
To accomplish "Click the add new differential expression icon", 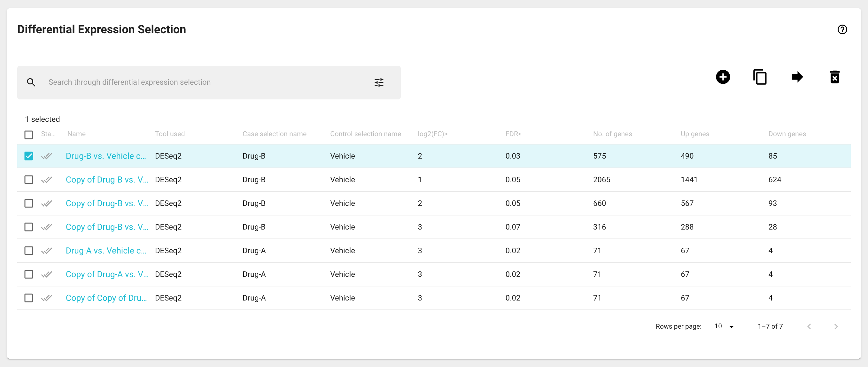I will tap(723, 77).
